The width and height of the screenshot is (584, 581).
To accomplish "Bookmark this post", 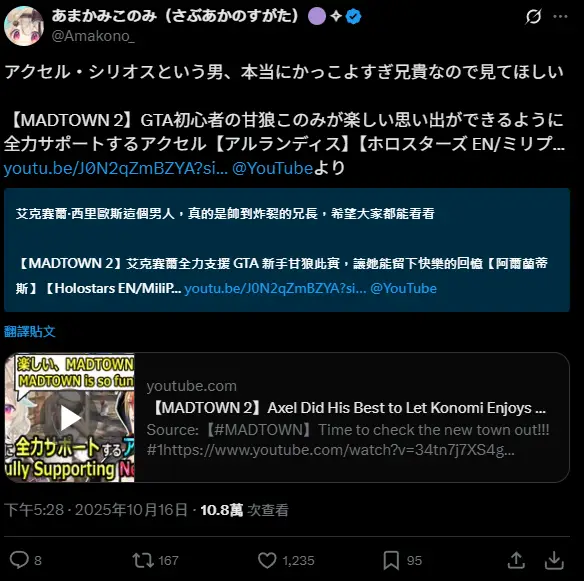I will [391, 561].
